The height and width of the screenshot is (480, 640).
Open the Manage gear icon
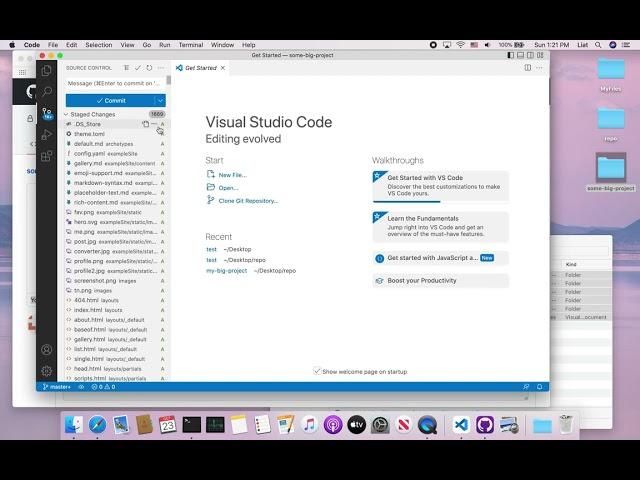[47, 371]
